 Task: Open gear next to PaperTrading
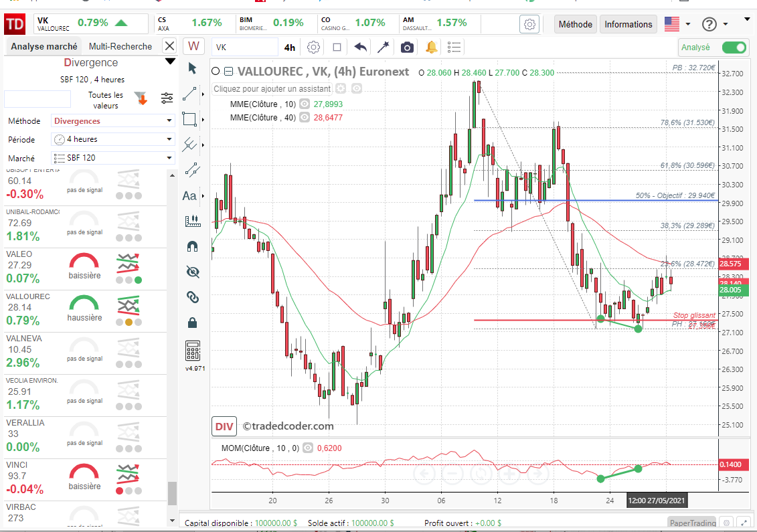[x=726, y=522]
